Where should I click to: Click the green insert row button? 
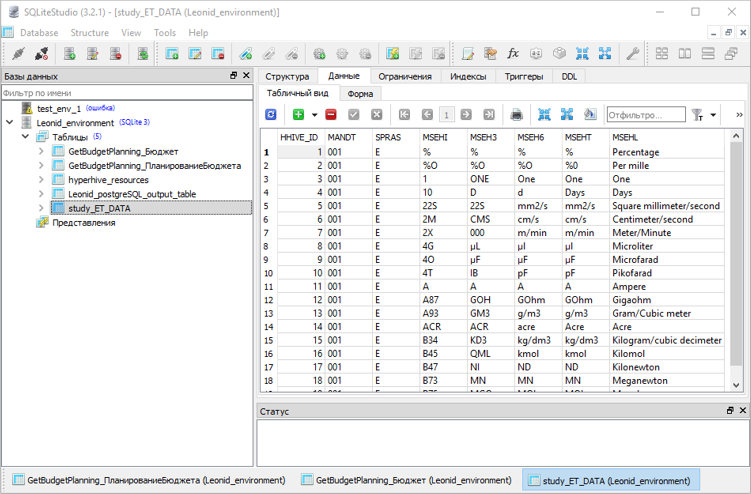[x=299, y=115]
